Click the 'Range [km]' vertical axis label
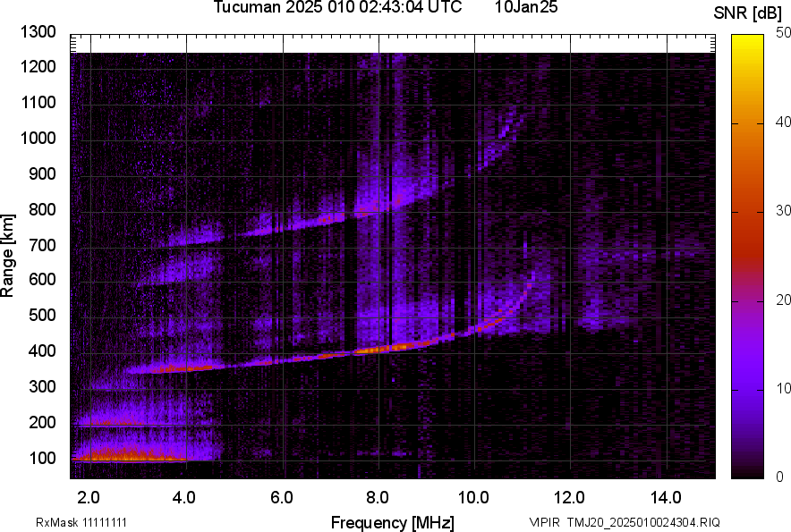 (x=9, y=255)
